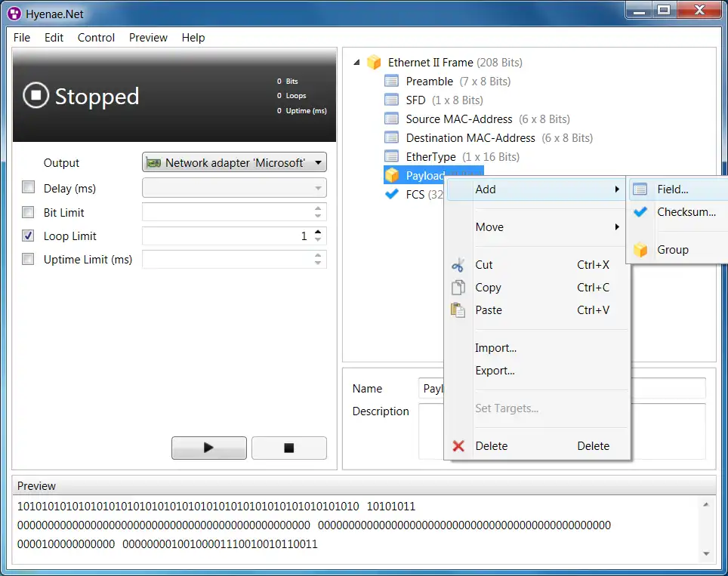Viewport: 728px width, 576px height.
Task: Click the copy pages icon beside Copy
Action: tap(458, 288)
